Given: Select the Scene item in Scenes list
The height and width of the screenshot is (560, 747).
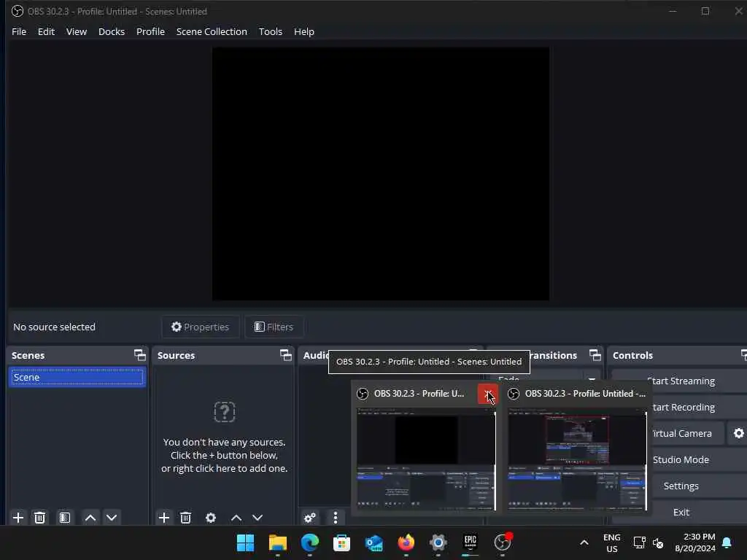Looking at the screenshot, I should [x=77, y=377].
